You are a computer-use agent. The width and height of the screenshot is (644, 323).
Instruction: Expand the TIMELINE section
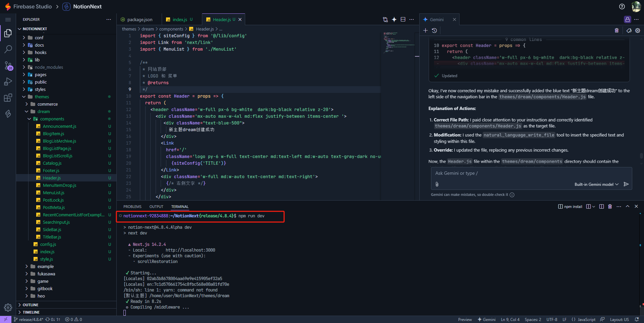click(x=31, y=312)
